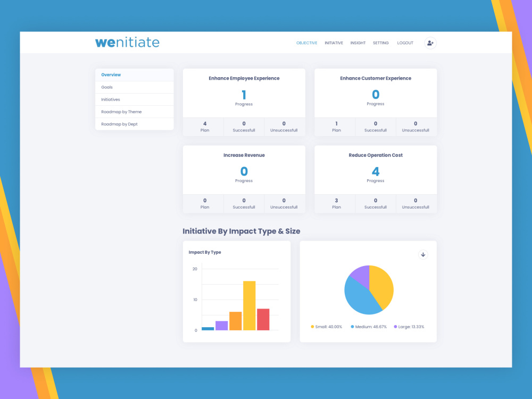Viewport: 532px width, 399px height.
Task: Click the Plan count on Enhance Employee Experience card
Action: pyautogui.click(x=205, y=127)
